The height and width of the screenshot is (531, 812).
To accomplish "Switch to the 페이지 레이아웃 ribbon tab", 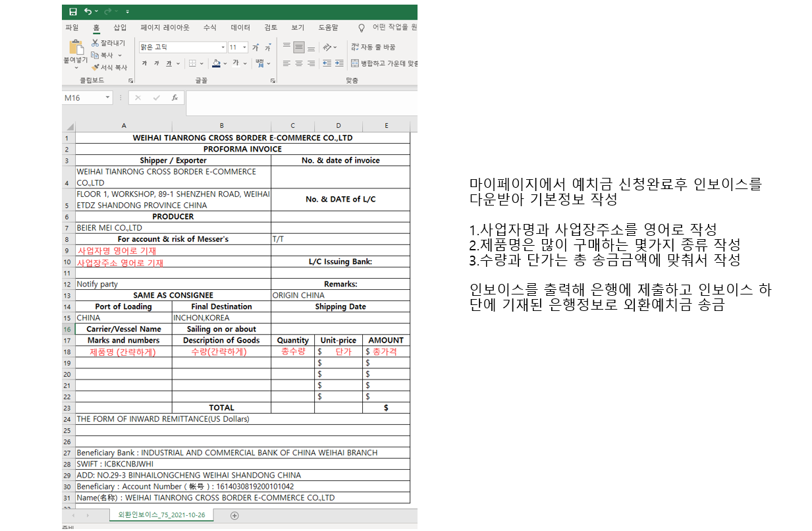I will click(165, 28).
